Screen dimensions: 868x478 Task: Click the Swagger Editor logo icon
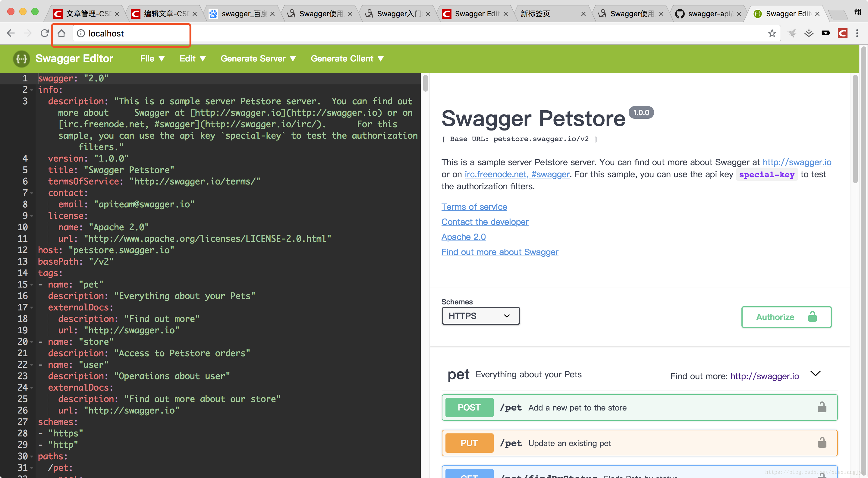tap(22, 58)
